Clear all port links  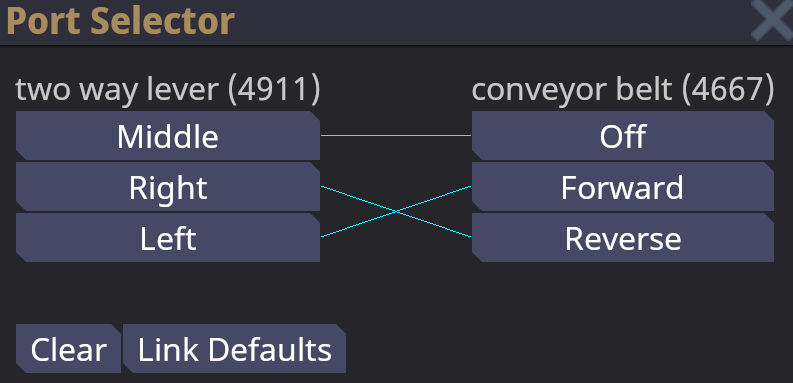68,349
